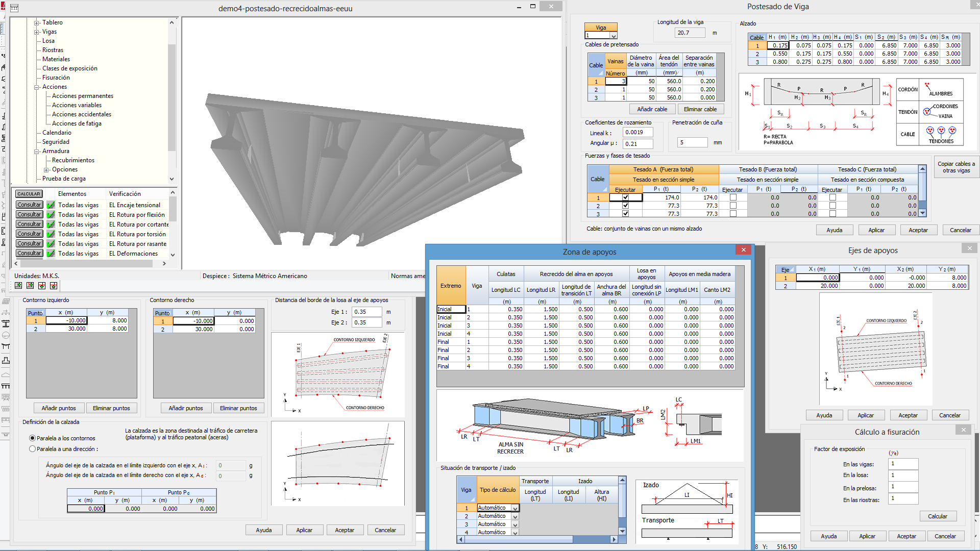Click the green down-arrow toolbar icon
This screenshot has height=551, width=980.
[42, 286]
